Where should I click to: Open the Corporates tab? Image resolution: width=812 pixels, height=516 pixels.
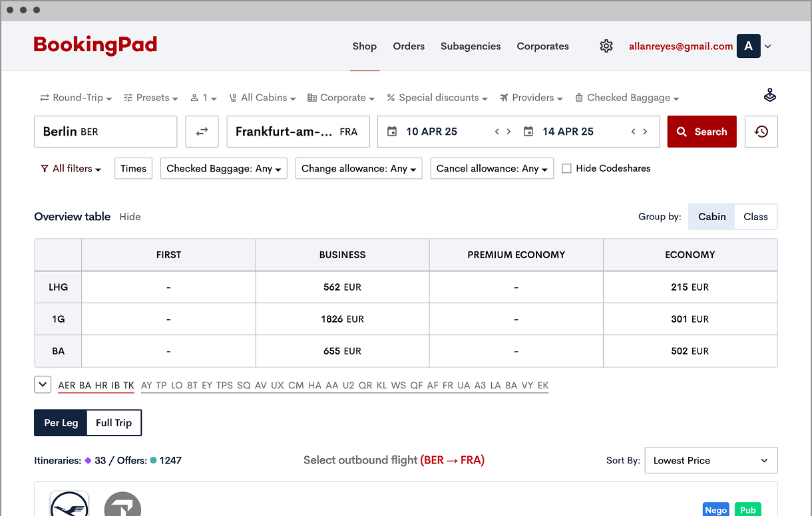543,47
